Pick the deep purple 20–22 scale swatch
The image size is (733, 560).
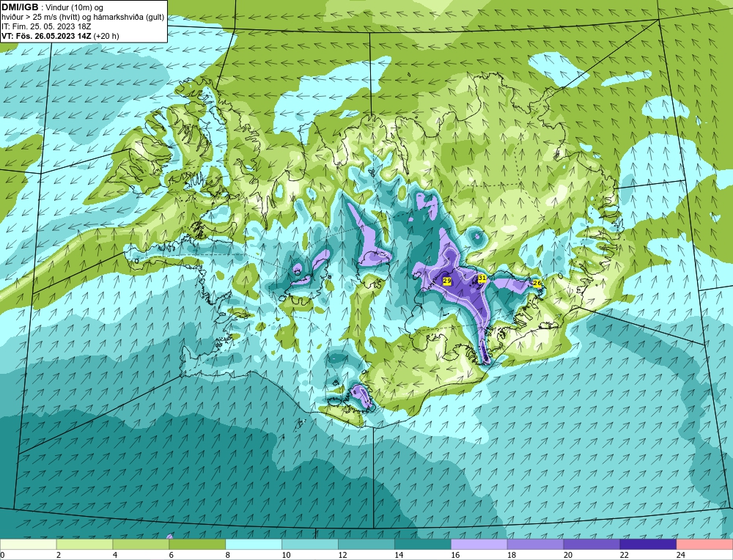(592, 544)
